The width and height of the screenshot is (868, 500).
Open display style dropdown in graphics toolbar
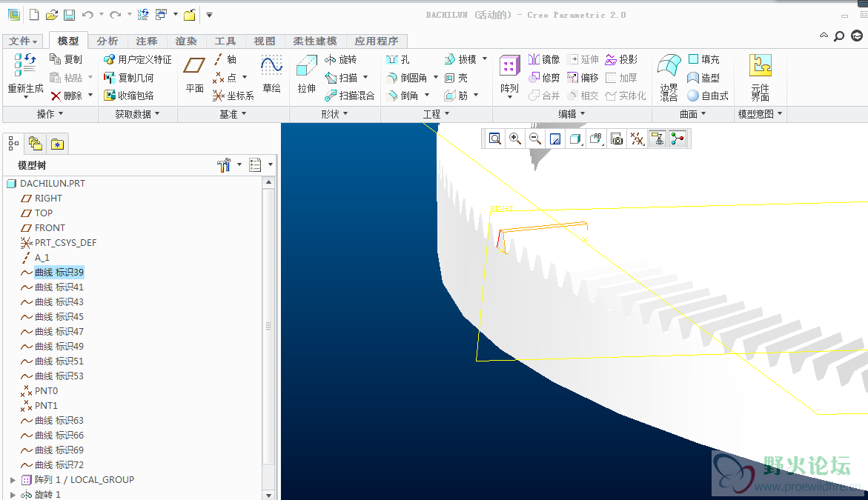click(x=576, y=139)
